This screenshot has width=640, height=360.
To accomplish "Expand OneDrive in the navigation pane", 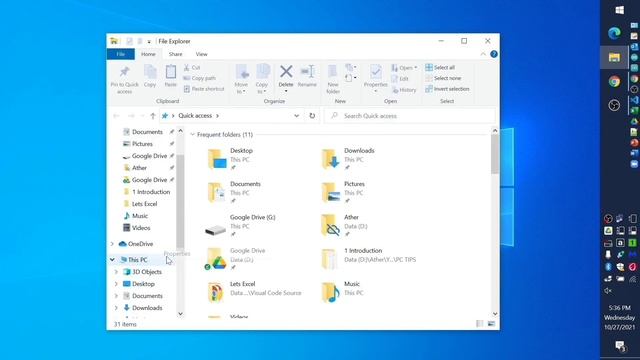I will click(x=112, y=244).
